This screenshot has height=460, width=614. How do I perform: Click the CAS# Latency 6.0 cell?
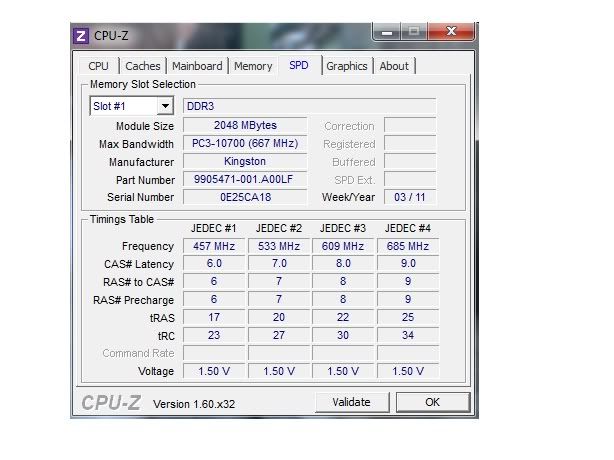click(214, 263)
